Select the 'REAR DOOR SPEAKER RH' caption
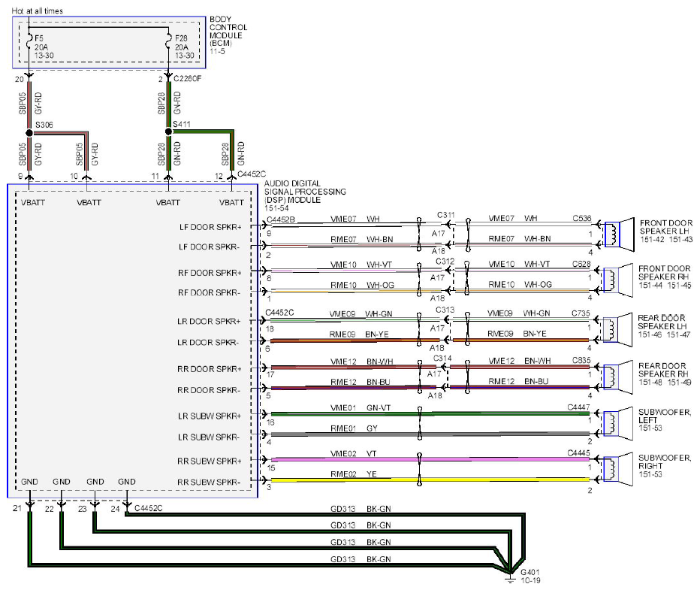This screenshot has width=700, height=590. coord(663,370)
